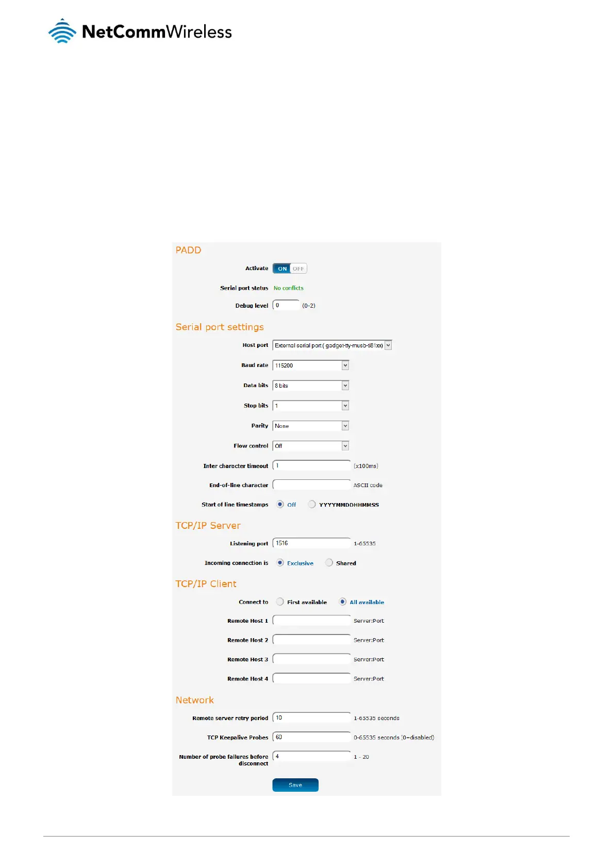Expand the Parity dropdown

point(311,426)
